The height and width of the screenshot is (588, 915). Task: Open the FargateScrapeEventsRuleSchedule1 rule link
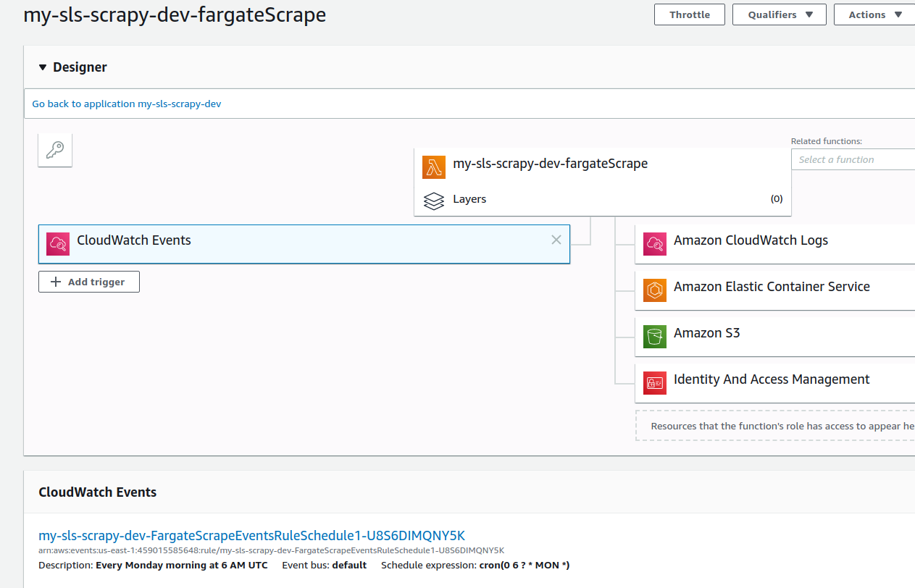pyautogui.click(x=251, y=535)
